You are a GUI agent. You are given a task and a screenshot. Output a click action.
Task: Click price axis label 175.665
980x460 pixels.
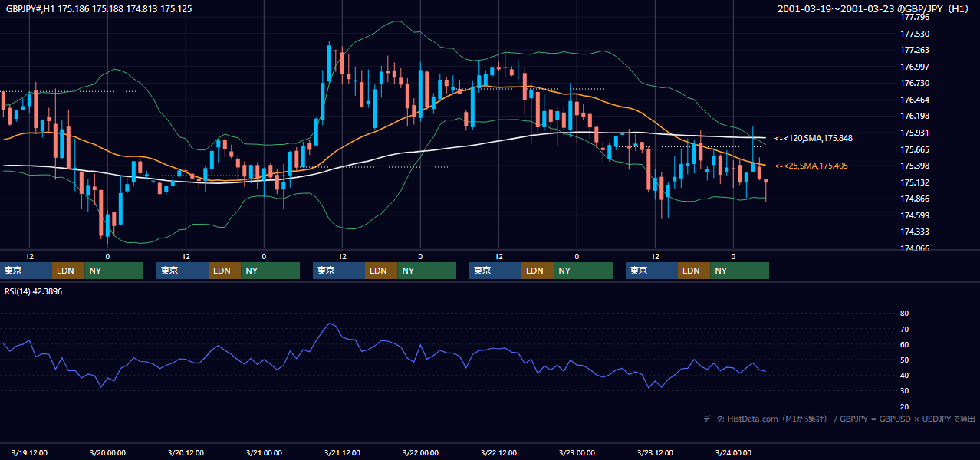click(x=915, y=149)
